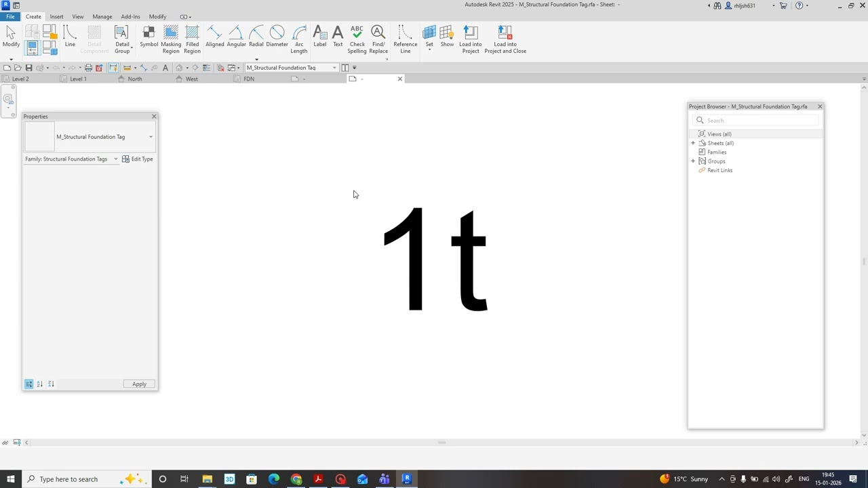Viewport: 868px width, 488px height.
Task: Open Google Chrome from taskbar
Action: [296, 479]
